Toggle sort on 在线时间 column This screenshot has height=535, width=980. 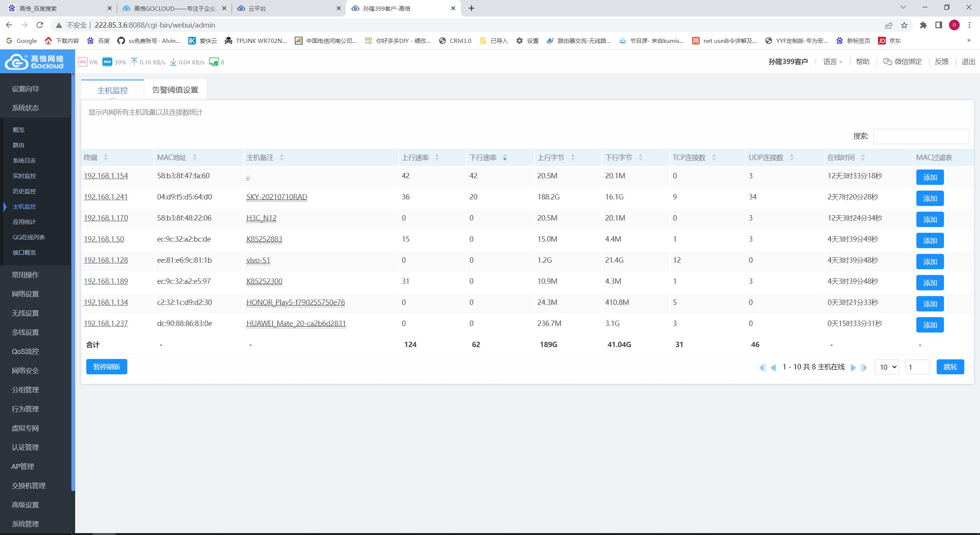pyautogui.click(x=863, y=158)
